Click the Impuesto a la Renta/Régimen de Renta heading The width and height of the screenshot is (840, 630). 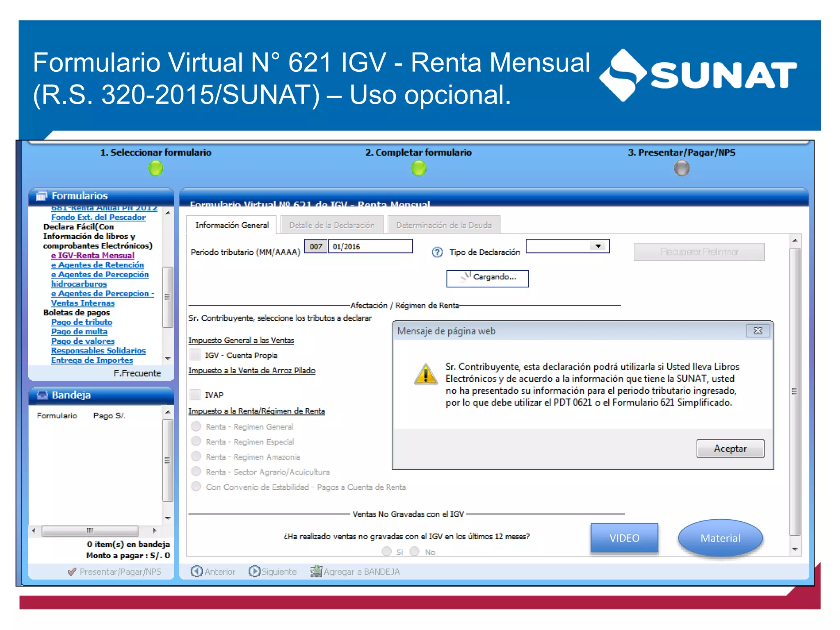coord(256,411)
